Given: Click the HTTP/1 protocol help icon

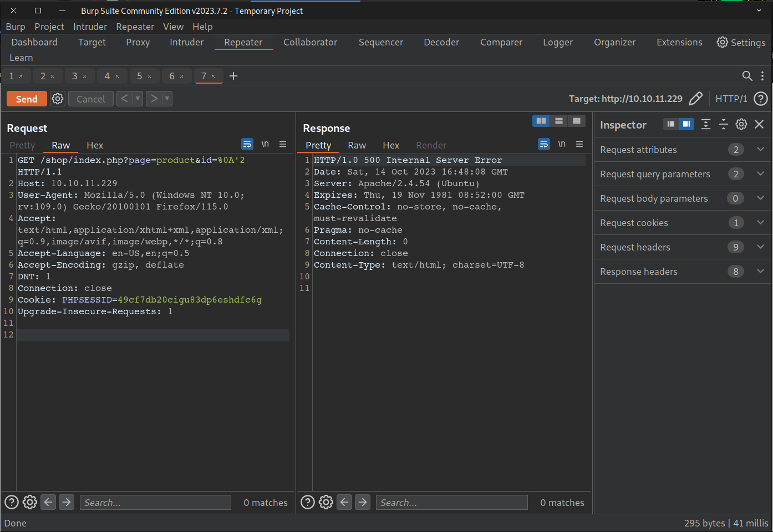Looking at the screenshot, I should click(x=761, y=99).
